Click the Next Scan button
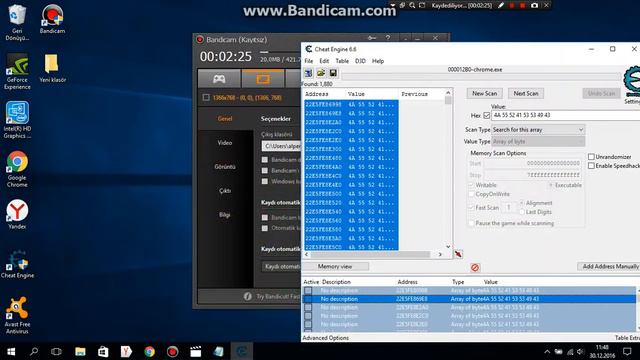 tap(526, 93)
